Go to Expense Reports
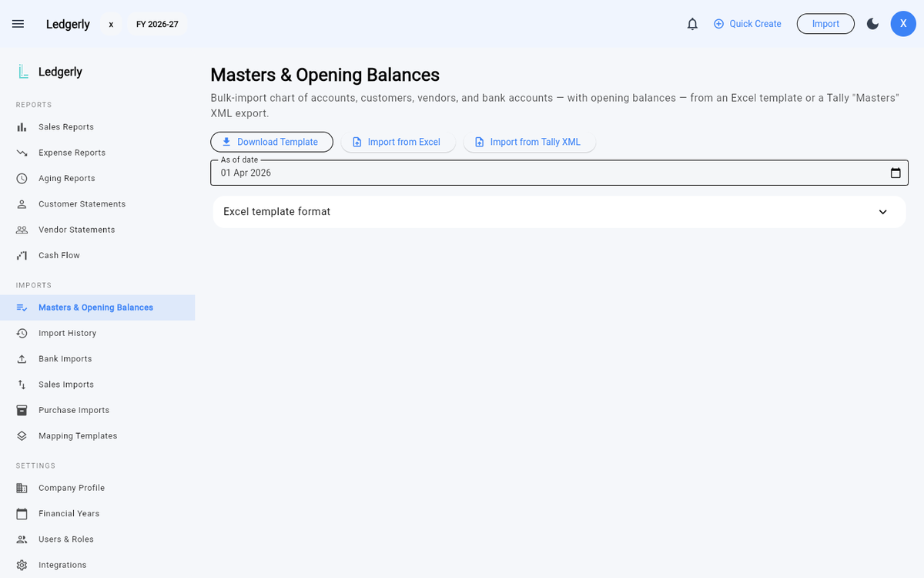Image resolution: width=924 pixels, height=578 pixels. 97,153
